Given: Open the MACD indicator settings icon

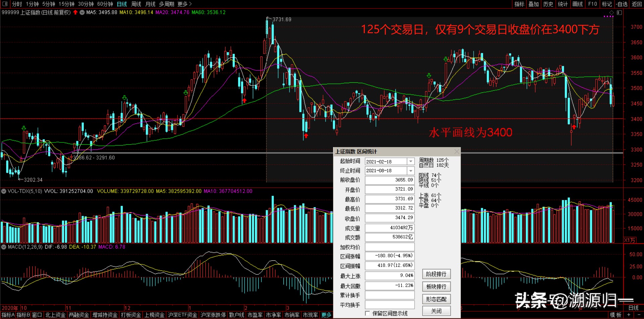Looking at the screenshot, I should coord(4,247).
